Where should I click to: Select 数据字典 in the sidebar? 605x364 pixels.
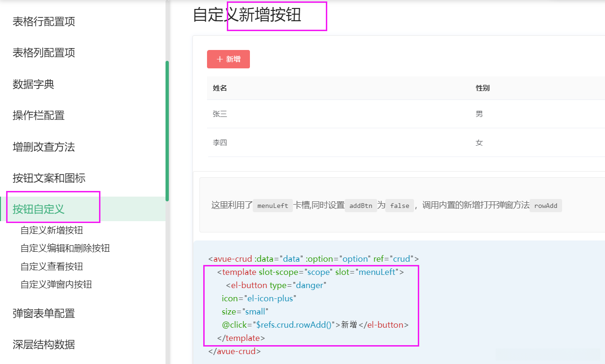click(33, 84)
